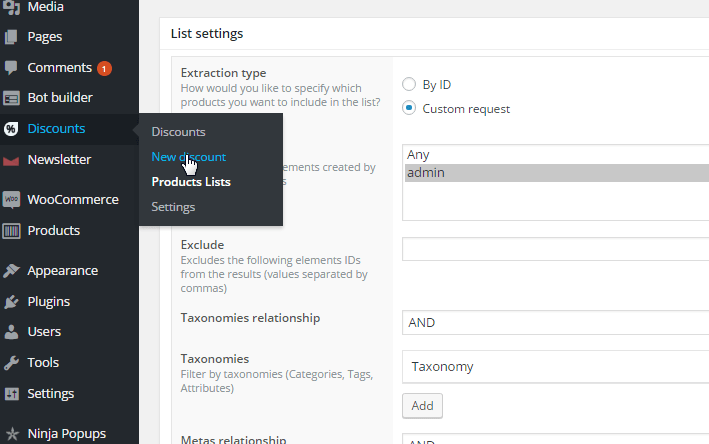The width and height of the screenshot is (709, 444).
Task: Click the Settings sliders icon in sidebar
Action: [x=11, y=394]
